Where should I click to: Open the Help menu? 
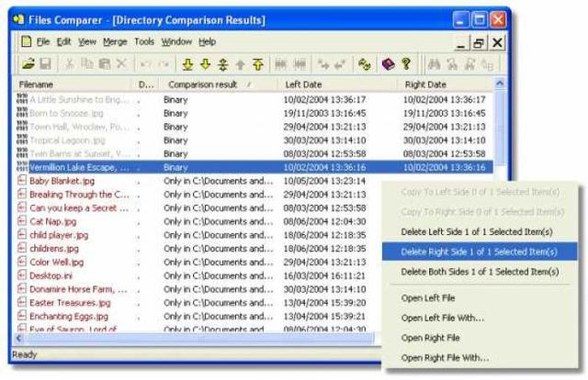click(207, 41)
